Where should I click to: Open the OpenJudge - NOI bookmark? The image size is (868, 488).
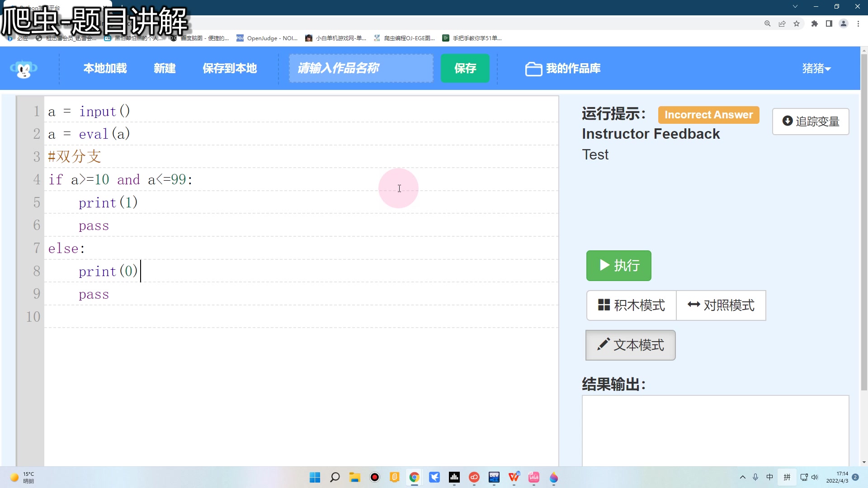[268, 38]
